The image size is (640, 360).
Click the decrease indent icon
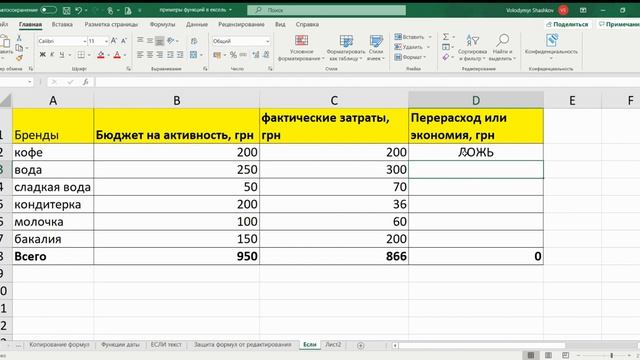click(x=170, y=55)
